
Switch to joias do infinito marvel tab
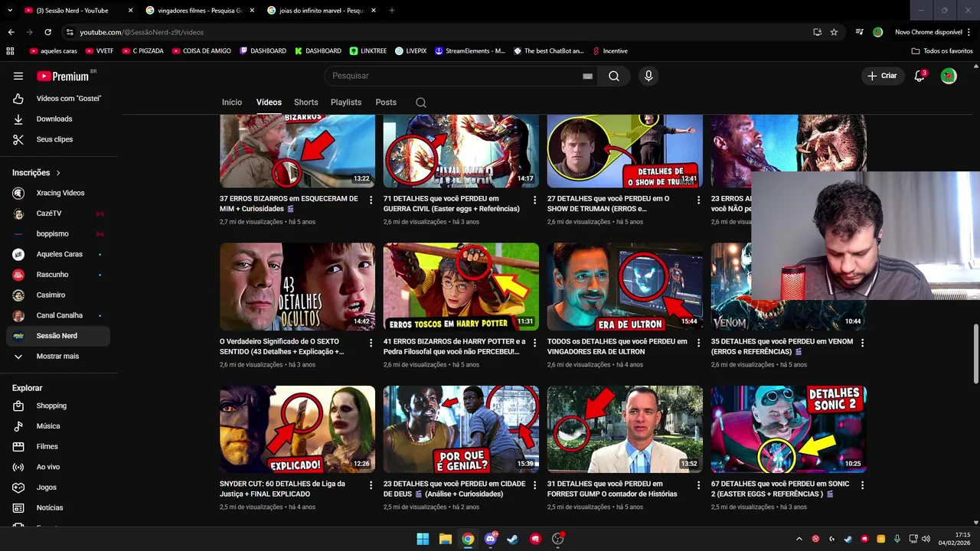click(x=322, y=11)
